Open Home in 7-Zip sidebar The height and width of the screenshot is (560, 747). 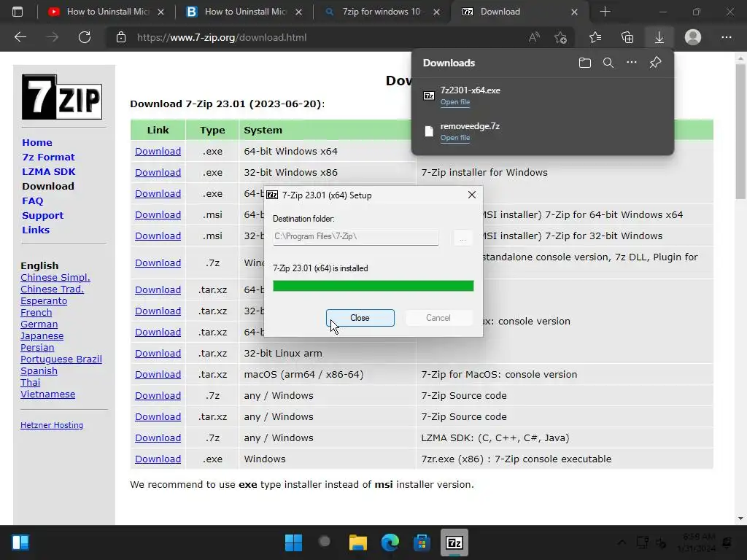(37, 142)
